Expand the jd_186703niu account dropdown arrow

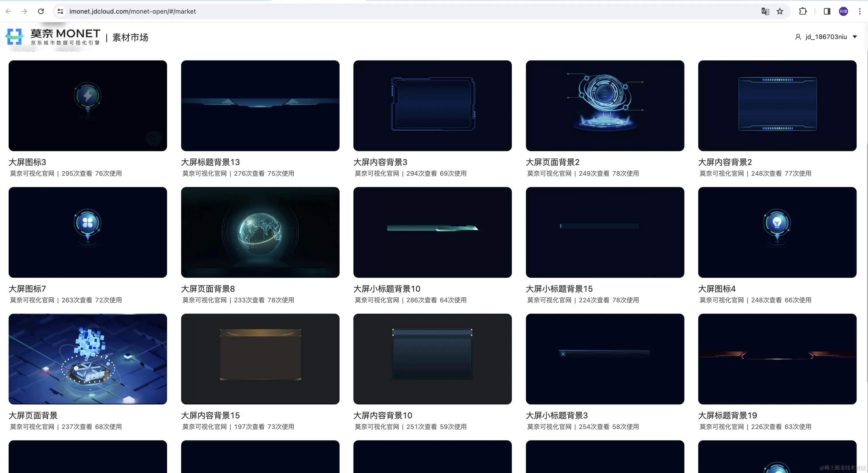855,37
